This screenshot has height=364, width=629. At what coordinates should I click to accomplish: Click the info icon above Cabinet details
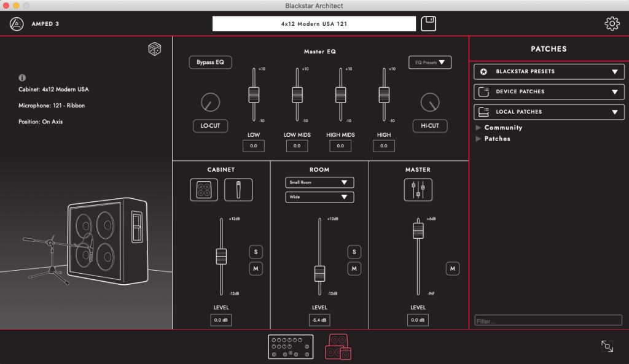22,78
